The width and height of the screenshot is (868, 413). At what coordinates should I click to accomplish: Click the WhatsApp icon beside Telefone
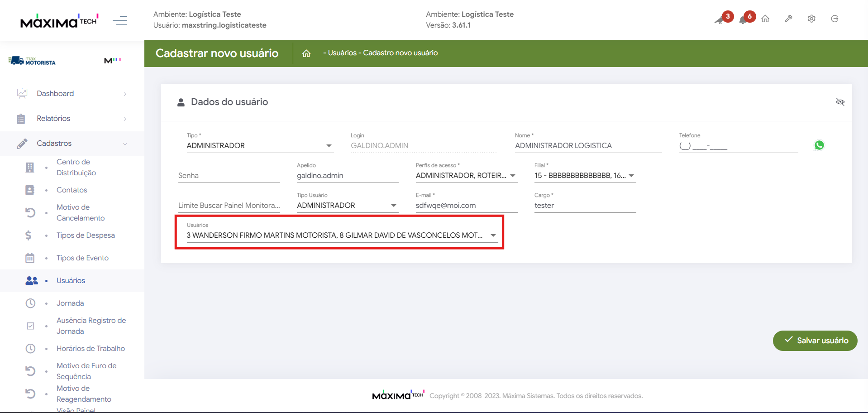tap(819, 145)
